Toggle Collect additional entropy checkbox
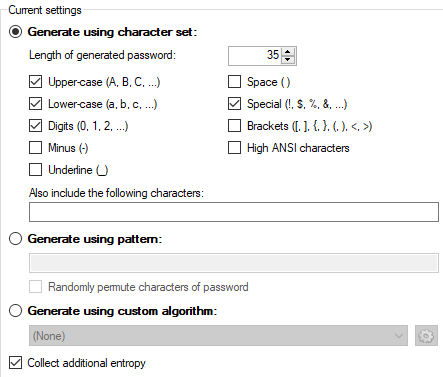Image resolution: width=443 pixels, height=377 pixels. pyautogui.click(x=15, y=363)
